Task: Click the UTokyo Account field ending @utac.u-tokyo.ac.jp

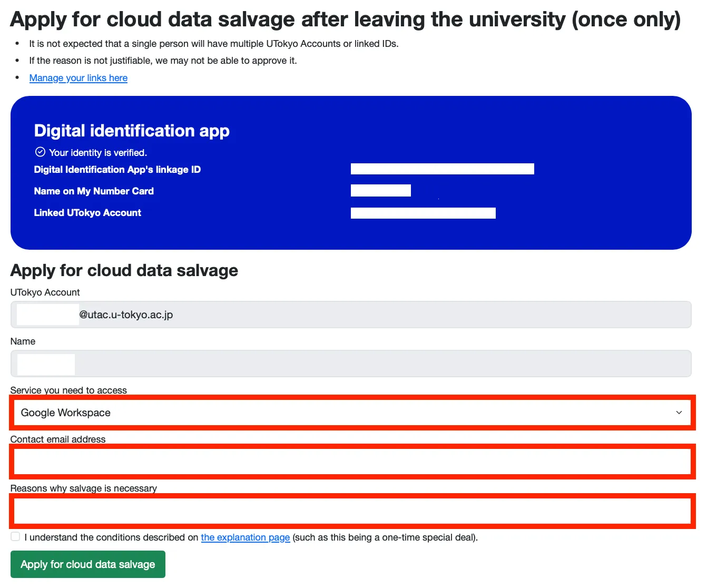Action: tap(352, 315)
